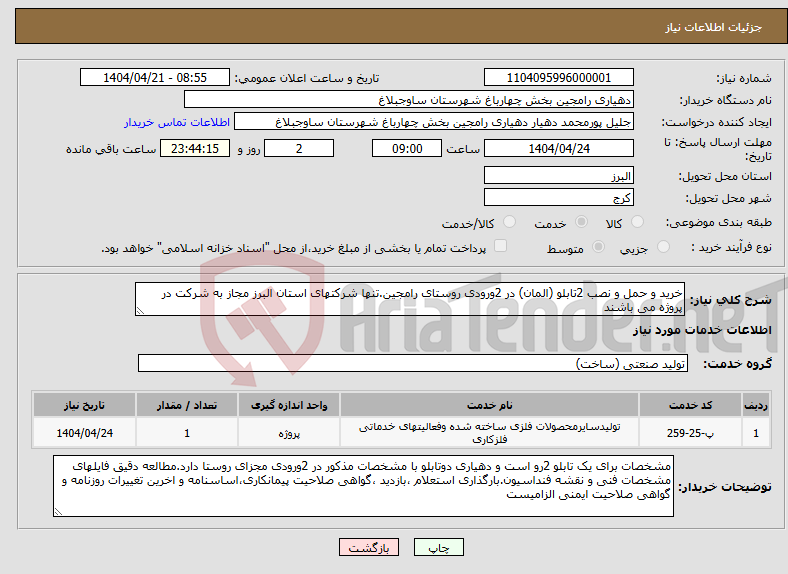Click the resize handle of buyer notes box
This screenshot has height=574, width=788.
click(58, 512)
